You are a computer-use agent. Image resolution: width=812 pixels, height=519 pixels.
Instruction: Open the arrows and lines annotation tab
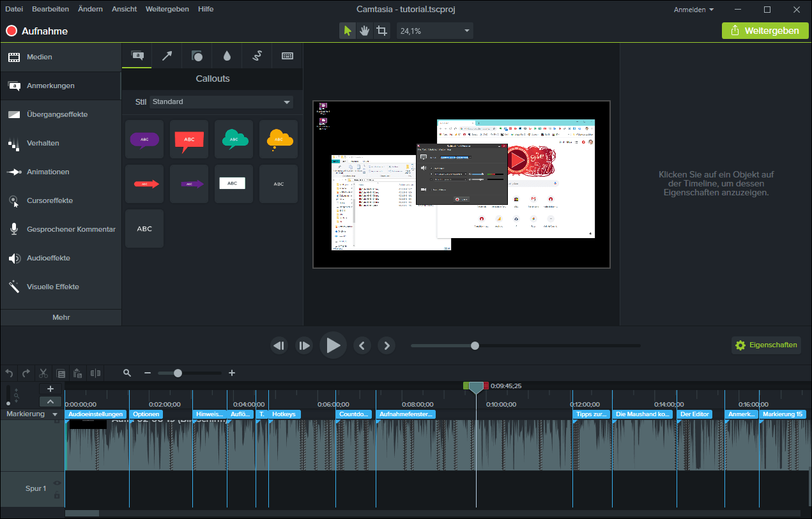tap(167, 56)
